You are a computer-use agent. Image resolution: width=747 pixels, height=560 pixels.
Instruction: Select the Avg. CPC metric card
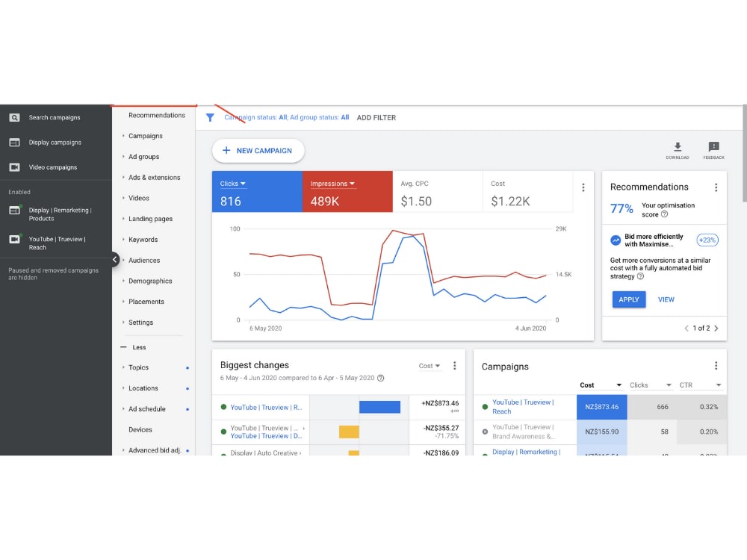coord(437,191)
